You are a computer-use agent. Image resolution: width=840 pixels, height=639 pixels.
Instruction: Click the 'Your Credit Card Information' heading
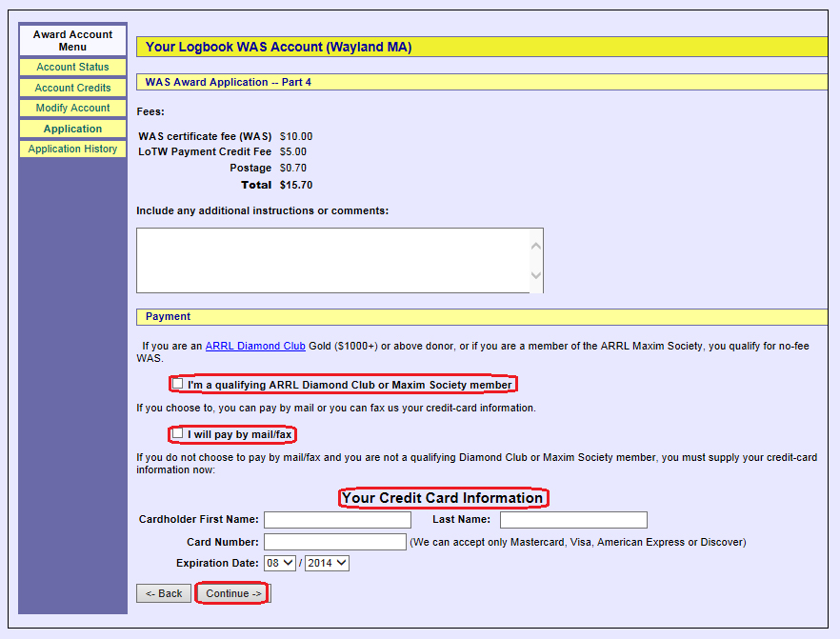(x=443, y=498)
